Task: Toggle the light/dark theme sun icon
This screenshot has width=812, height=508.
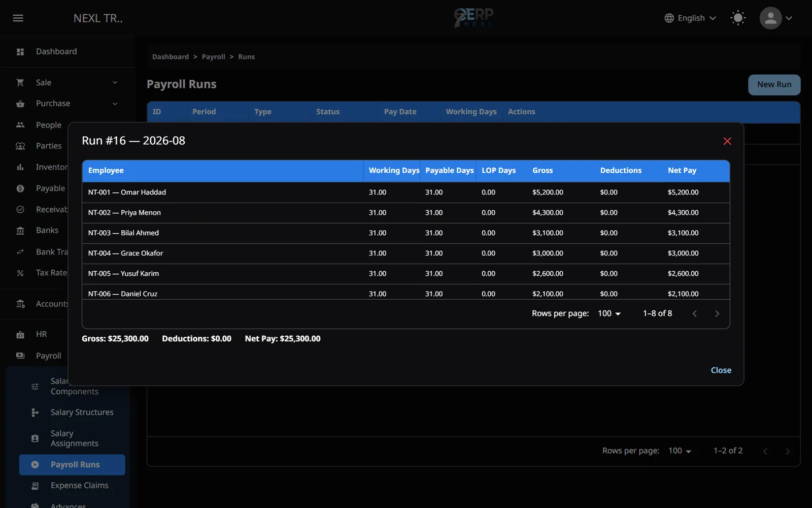Action: pyautogui.click(x=738, y=18)
